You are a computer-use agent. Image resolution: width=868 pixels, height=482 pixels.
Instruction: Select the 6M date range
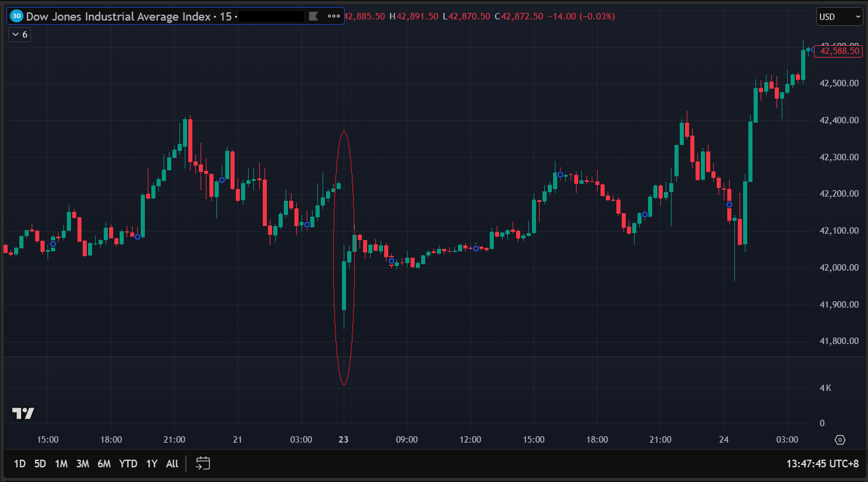point(104,464)
